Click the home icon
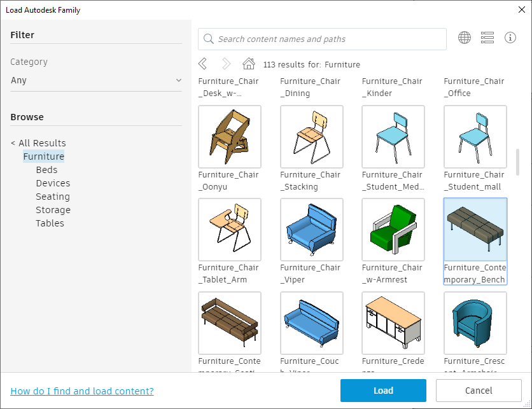This screenshot has width=532, height=409. click(x=249, y=64)
